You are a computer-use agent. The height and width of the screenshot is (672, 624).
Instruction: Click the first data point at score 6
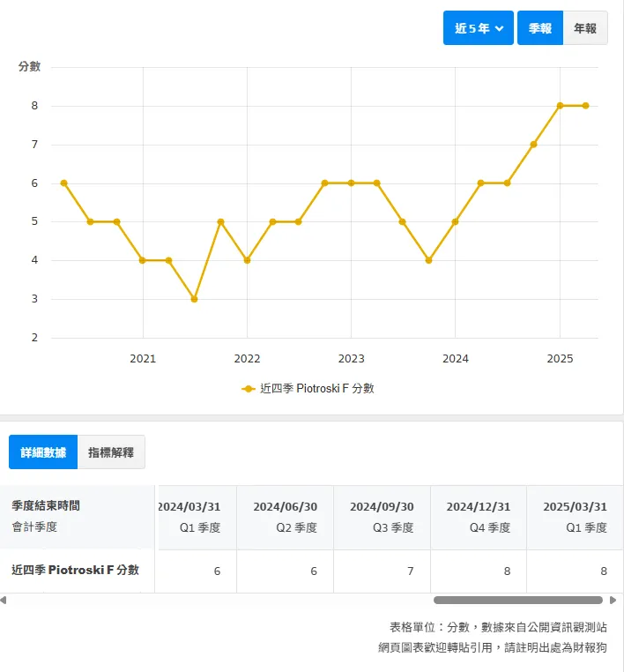coord(63,183)
